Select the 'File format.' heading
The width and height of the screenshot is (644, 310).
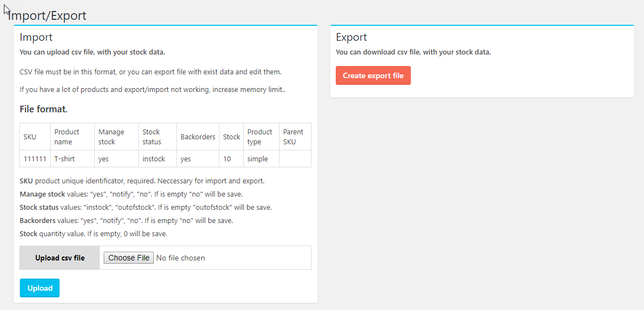click(x=44, y=109)
